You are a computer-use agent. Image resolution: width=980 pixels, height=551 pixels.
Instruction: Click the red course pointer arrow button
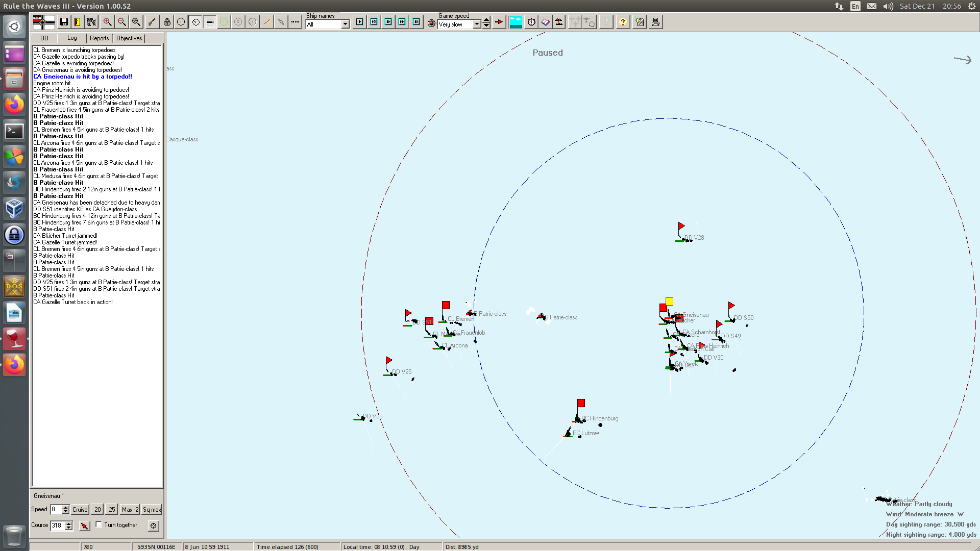[85, 525]
